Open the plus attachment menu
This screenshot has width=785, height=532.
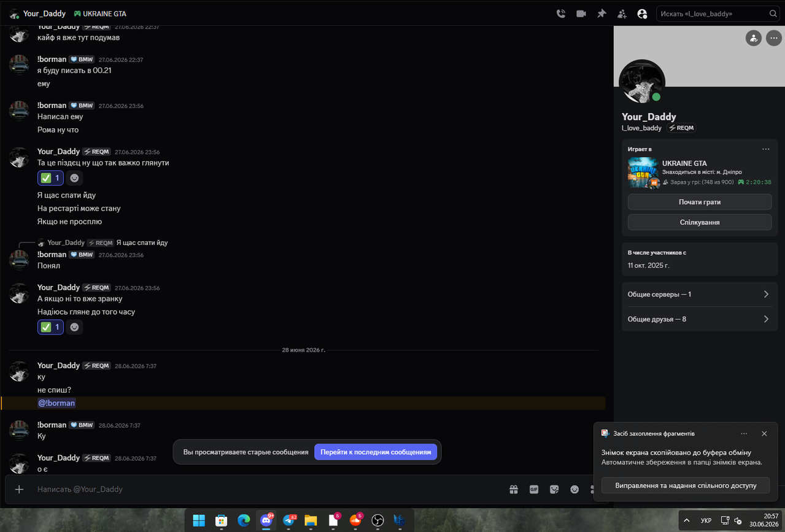[x=19, y=489]
